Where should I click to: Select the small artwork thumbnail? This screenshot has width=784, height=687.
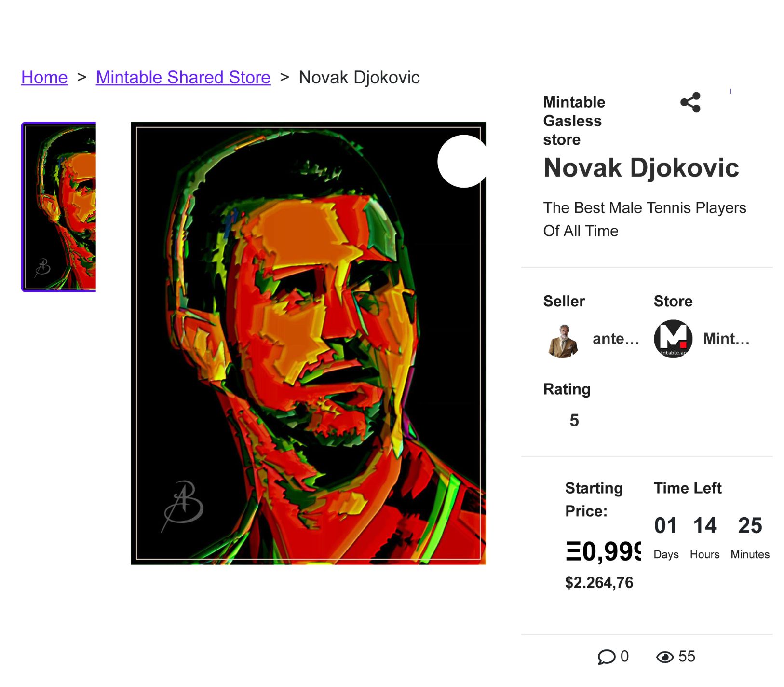(59, 206)
